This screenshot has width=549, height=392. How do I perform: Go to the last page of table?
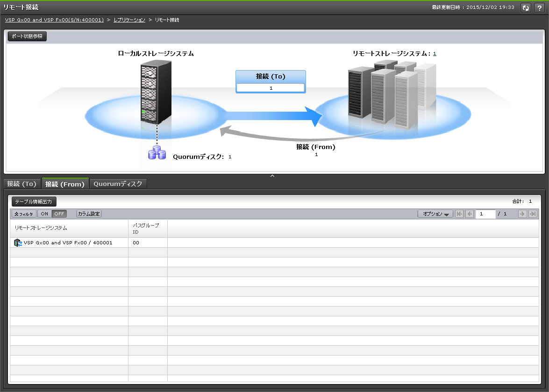532,214
